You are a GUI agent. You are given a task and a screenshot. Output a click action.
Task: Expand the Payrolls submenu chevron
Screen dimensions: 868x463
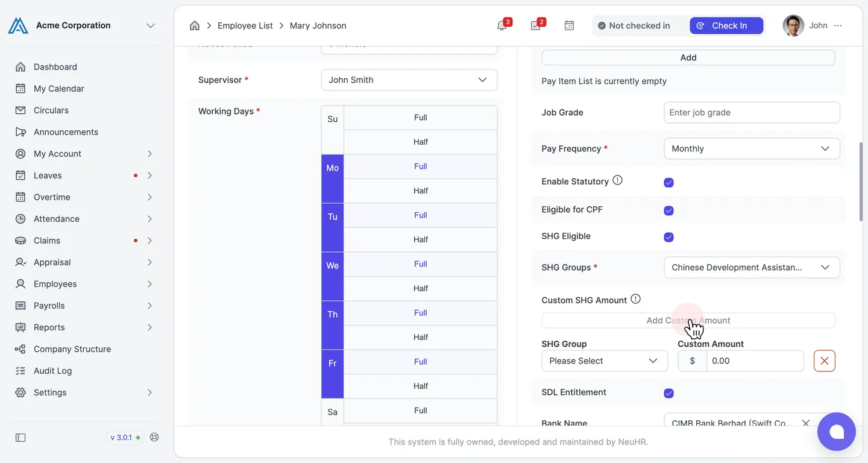[x=149, y=306]
